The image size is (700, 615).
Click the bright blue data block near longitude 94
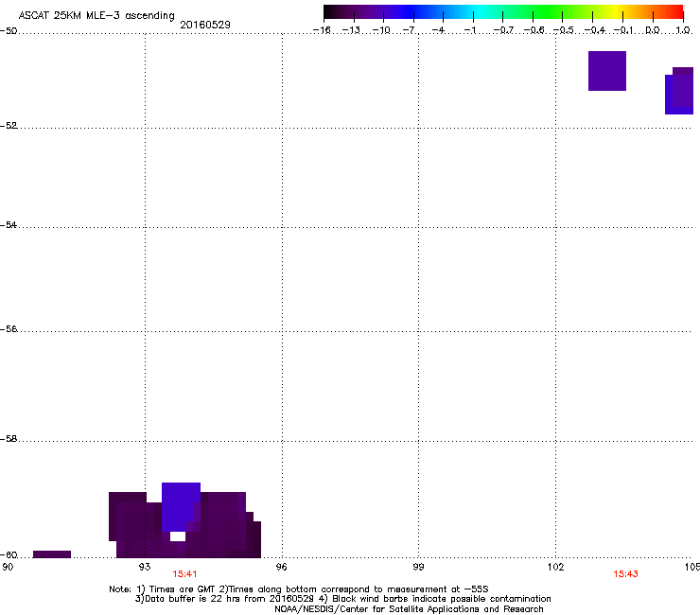(181, 507)
